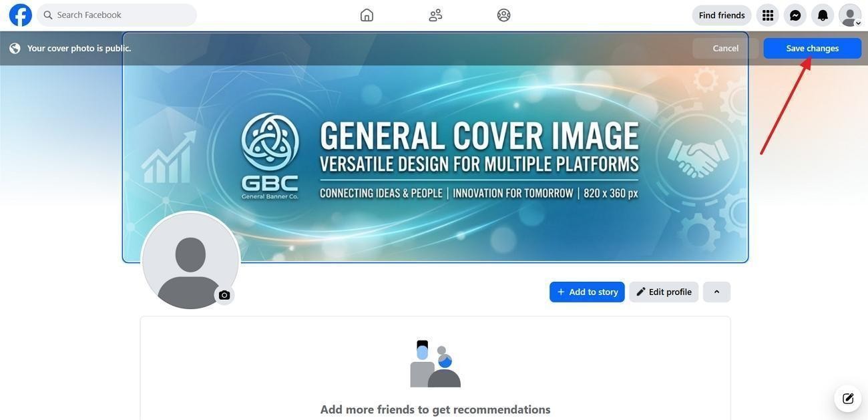The width and height of the screenshot is (868, 420).
Task: Click the profile picture avatar
Action: [190, 260]
